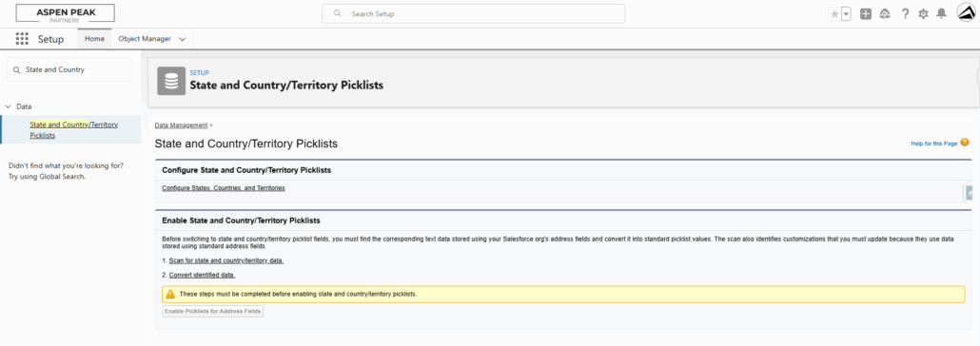
Task: Open favorites list dropdown arrow
Action: coord(846,13)
